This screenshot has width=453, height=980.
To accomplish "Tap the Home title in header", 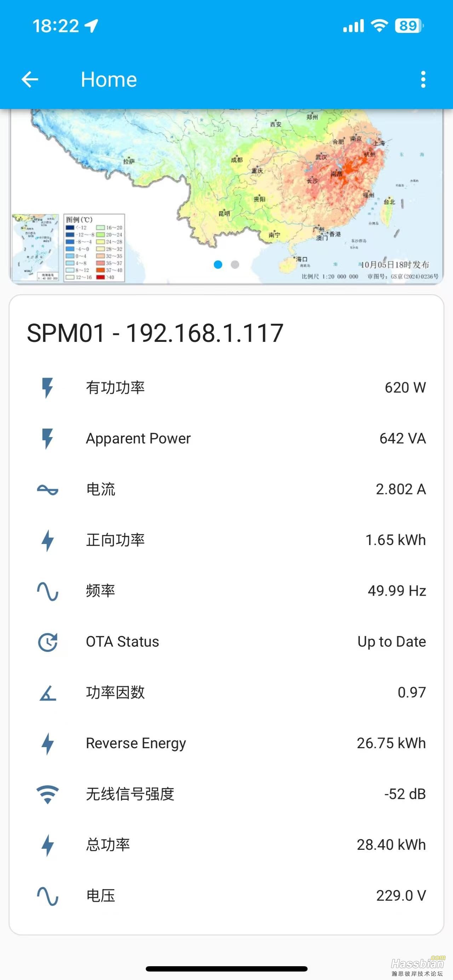I will coord(109,80).
